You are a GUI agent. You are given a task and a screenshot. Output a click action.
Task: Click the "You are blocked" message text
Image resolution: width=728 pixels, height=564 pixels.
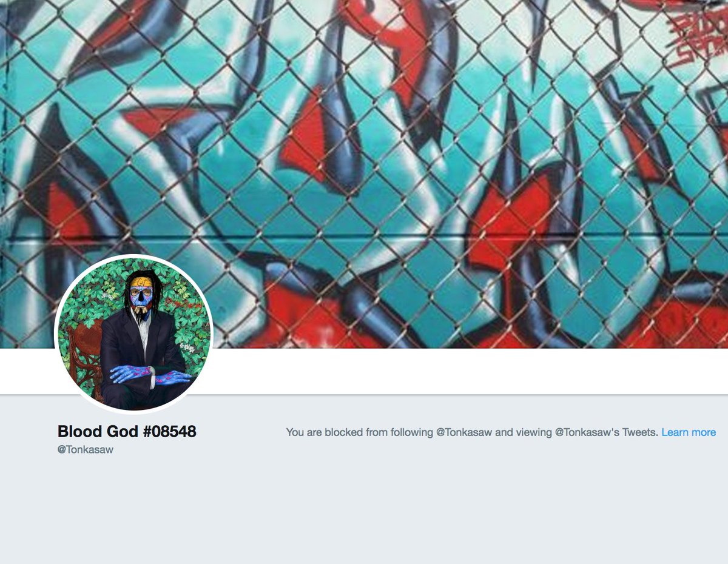[472, 432]
